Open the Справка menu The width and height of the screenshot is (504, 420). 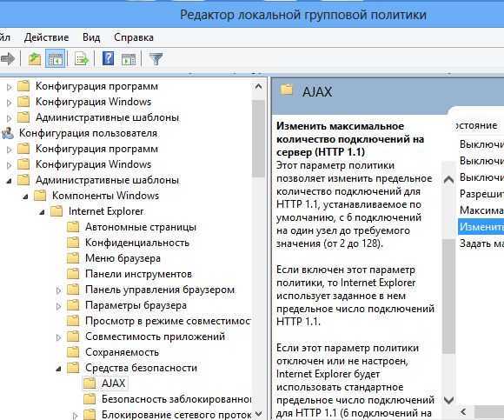134,37
